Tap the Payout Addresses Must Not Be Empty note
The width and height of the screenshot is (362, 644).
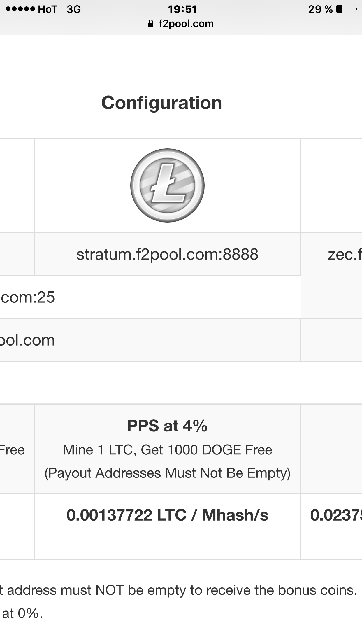(x=167, y=473)
